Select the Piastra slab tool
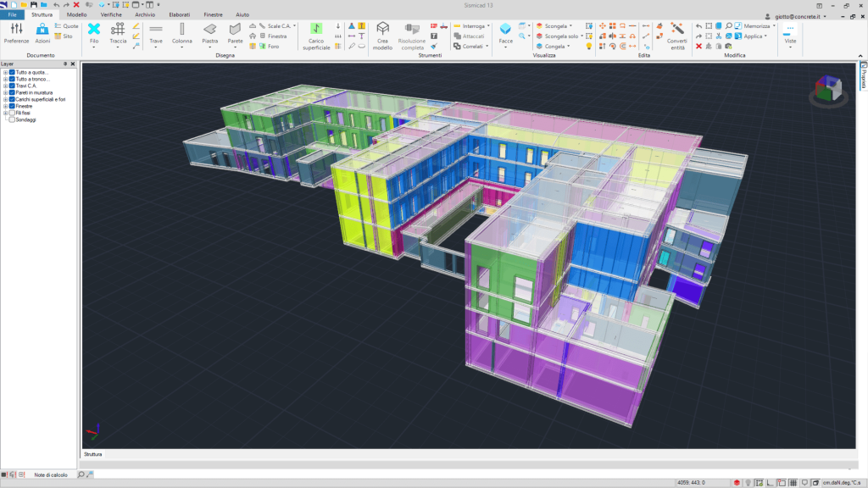The image size is (868, 488). point(210,36)
